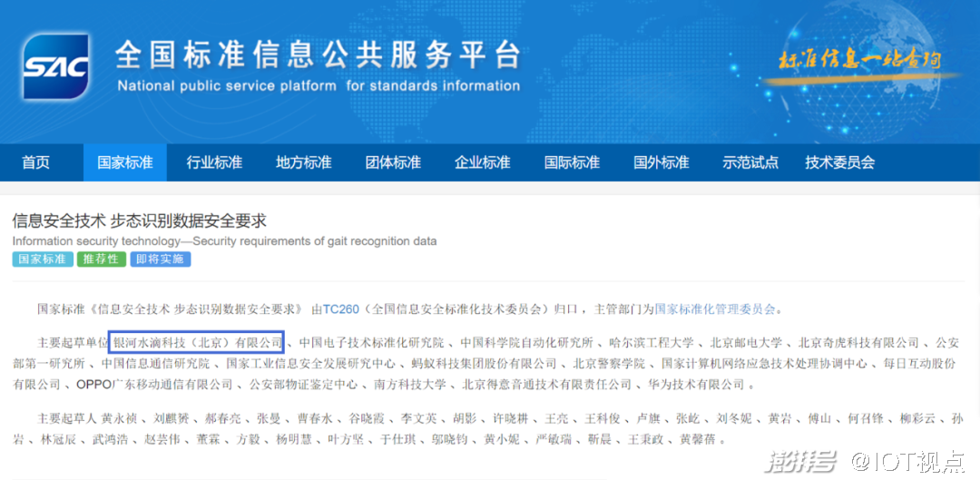Click the TC260 committee link
980x480 pixels.
[340, 309]
